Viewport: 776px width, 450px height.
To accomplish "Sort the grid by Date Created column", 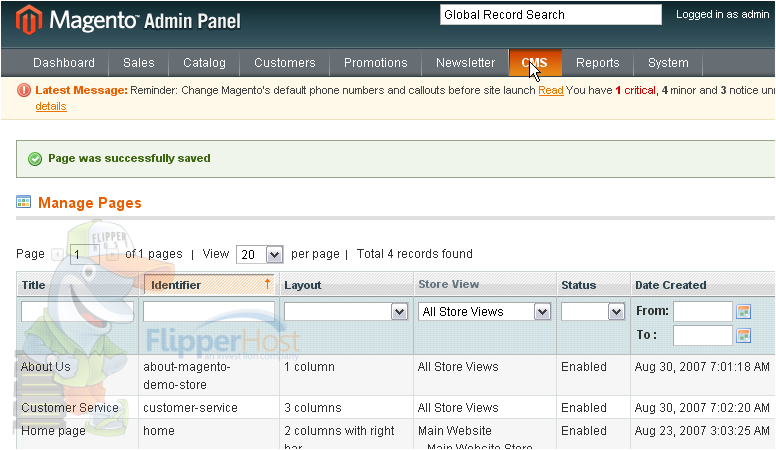I will tap(671, 285).
